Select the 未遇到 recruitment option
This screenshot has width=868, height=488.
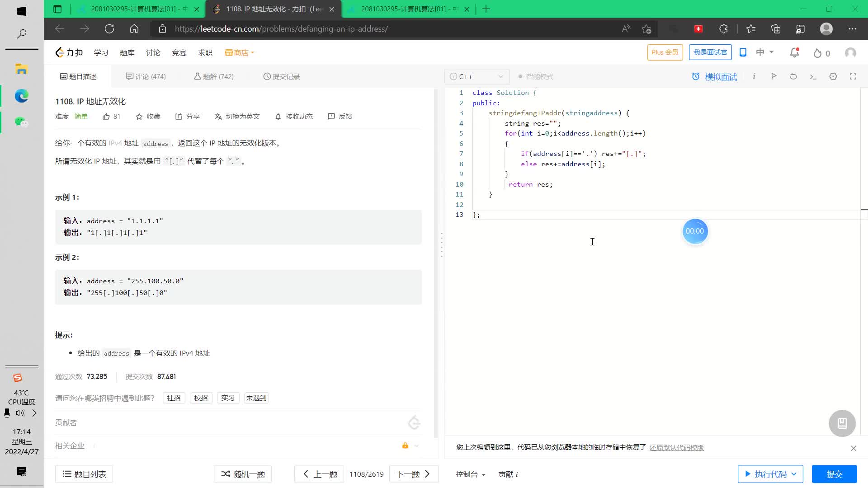tap(256, 398)
